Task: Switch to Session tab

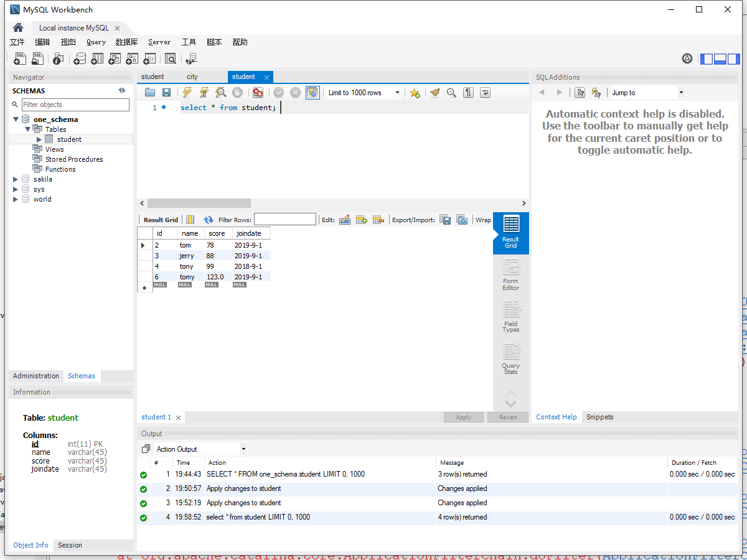Action: pyautogui.click(x=70, y=545)
